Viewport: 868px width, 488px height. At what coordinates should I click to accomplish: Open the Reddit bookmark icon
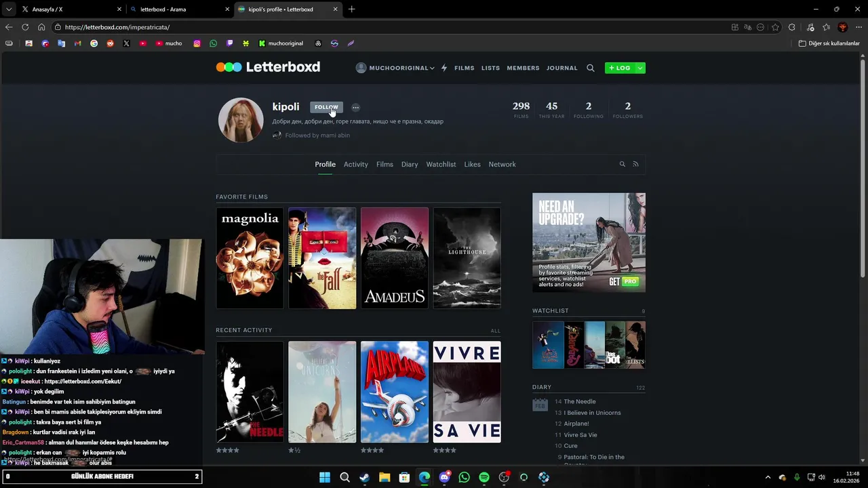pos(110,43)
